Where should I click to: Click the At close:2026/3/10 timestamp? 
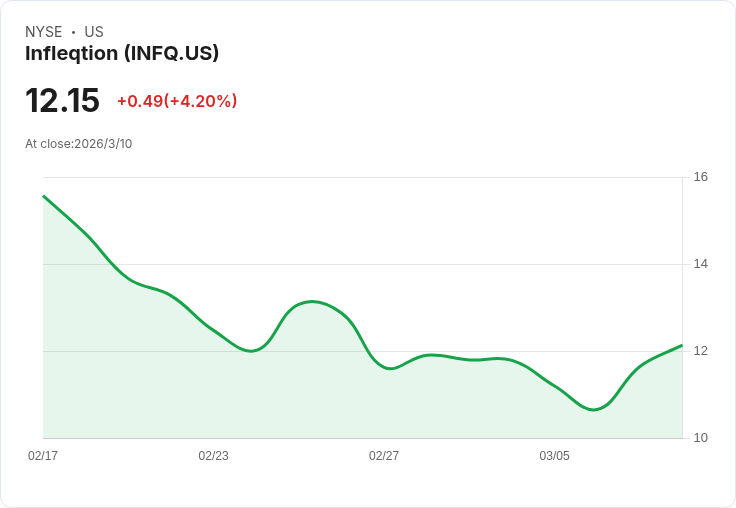(79, 144)
